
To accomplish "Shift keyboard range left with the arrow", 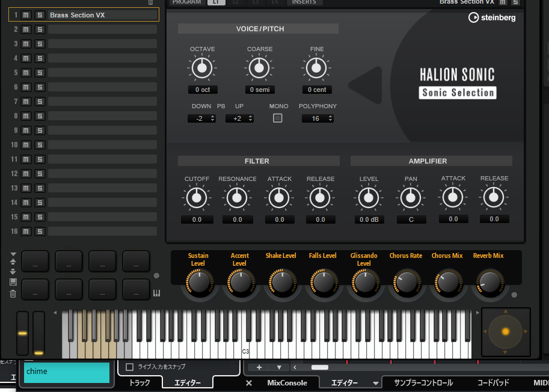I will (x=55, y=313).
